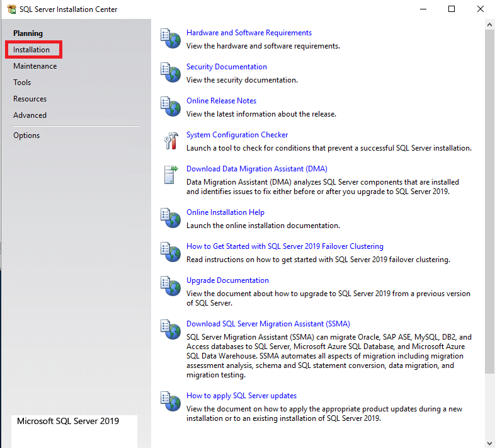This screenshot has height=448, width=495.
Task: Click the apply SQL Server updates icon
Action: (x=171, y=401)
